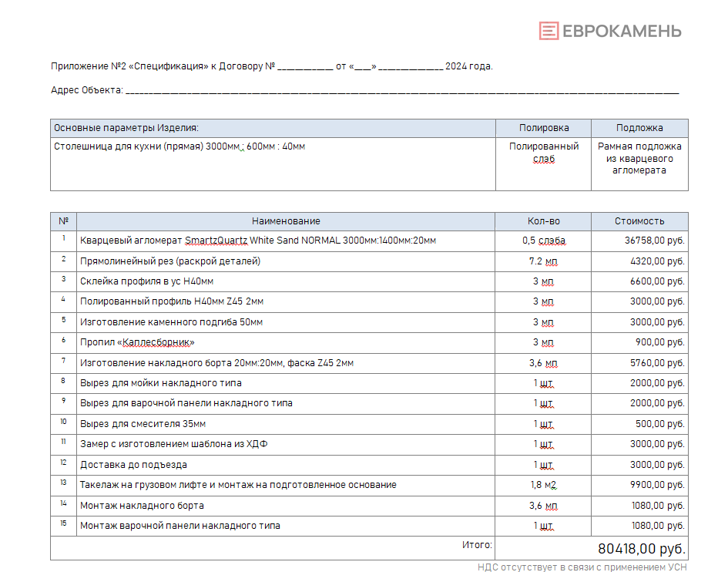The height and width of the screenshot is (572, 728).
Task: Click the total amount 80418,00 руб.
Action: [x=641, y=549]
